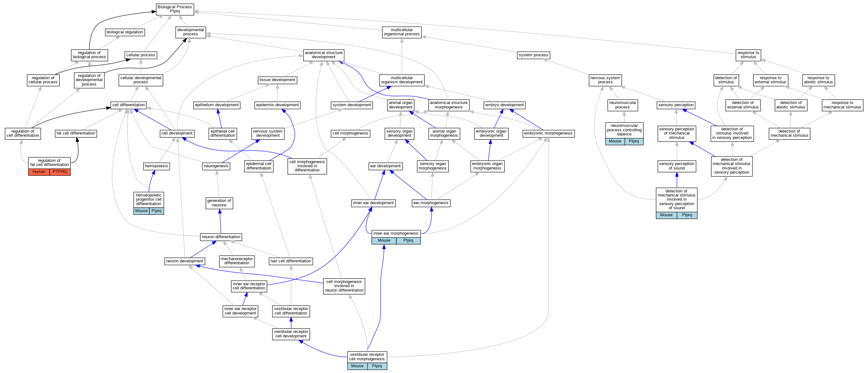Click Ptprq label under vestibular receptor cell morphogenesis
Viewport: 868px width, 373px height.
[x=377, y=366]
